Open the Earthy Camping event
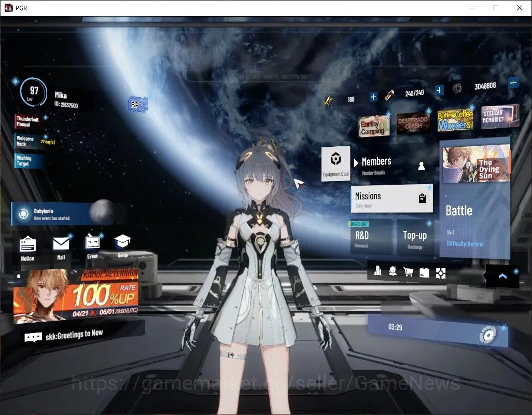This screenshot has height=415, width=532. tap(374, 126)
